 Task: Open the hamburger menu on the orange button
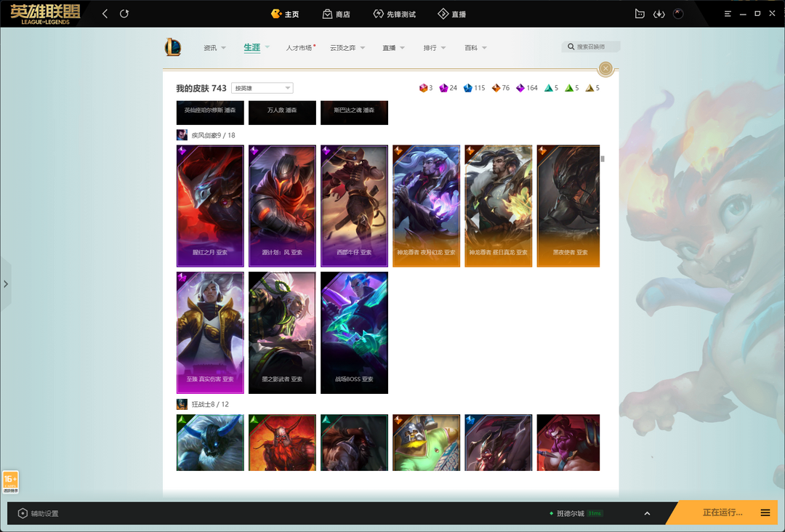pos(765,512)
